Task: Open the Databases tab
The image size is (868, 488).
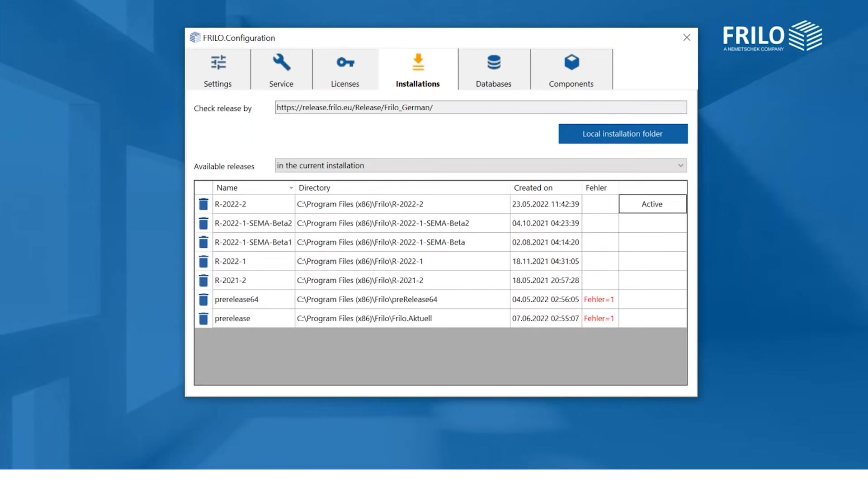Action: point(494,70)
